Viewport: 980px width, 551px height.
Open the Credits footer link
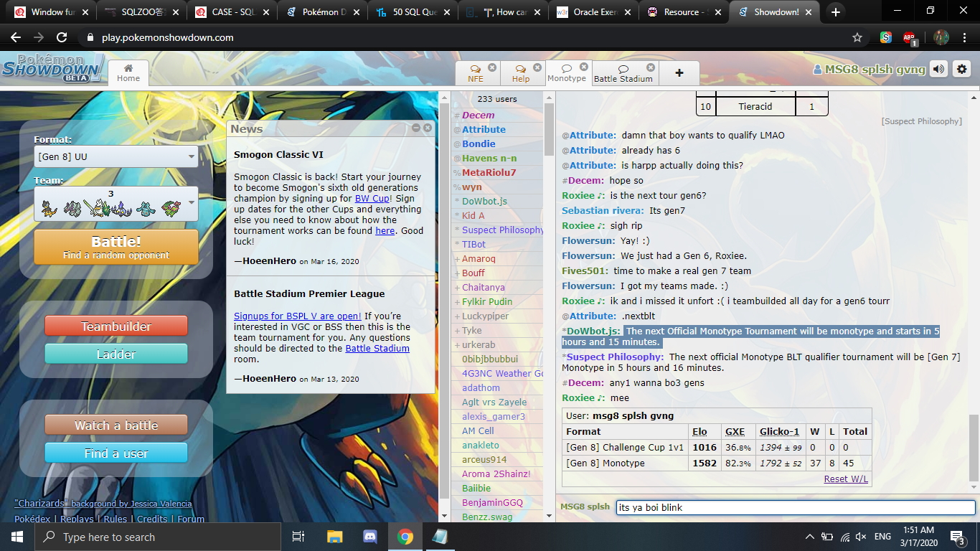(152, 519)
